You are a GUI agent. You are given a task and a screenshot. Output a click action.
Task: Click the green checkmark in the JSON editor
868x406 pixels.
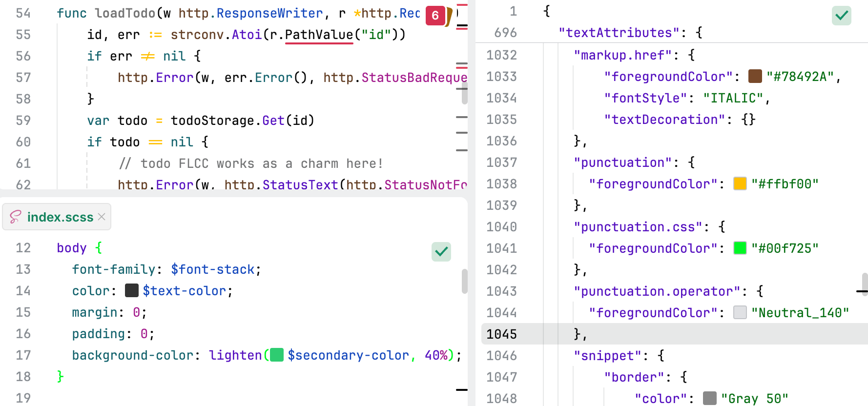[841, 16]
